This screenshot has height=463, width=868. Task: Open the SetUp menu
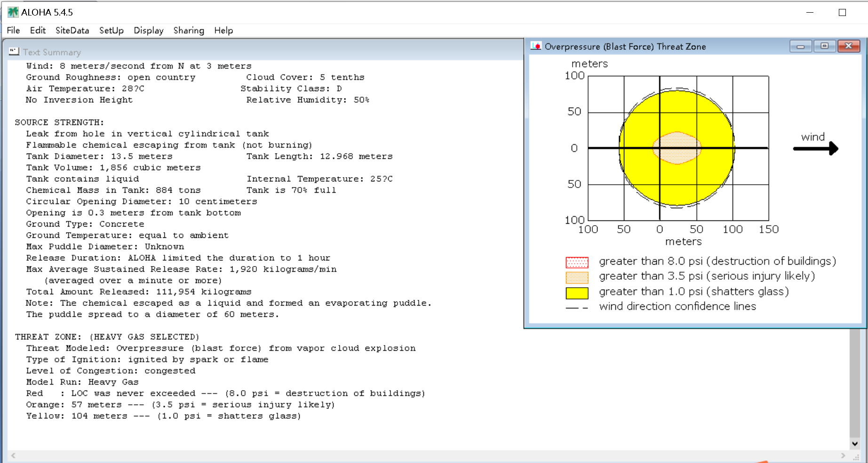click(111, 31)
